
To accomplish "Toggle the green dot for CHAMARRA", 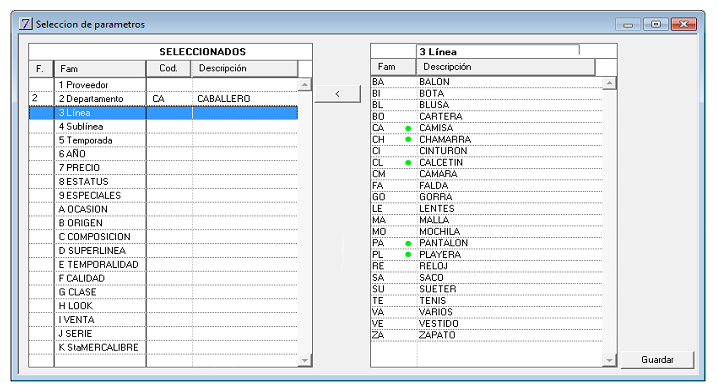I will tap(408, 140).
